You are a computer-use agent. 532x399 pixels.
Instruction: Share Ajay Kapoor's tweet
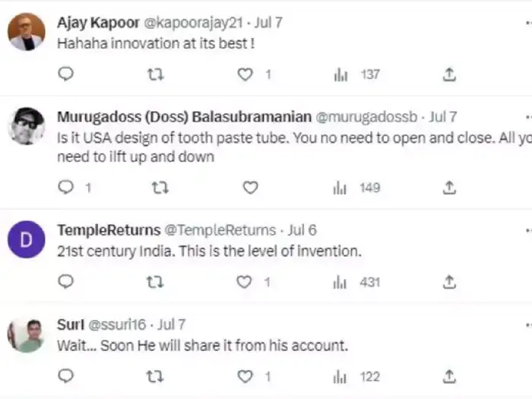coord(449,74)
